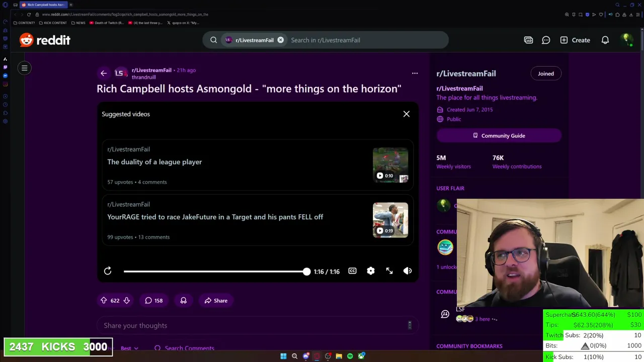Play the league player video thumbnail

point(390,164)
